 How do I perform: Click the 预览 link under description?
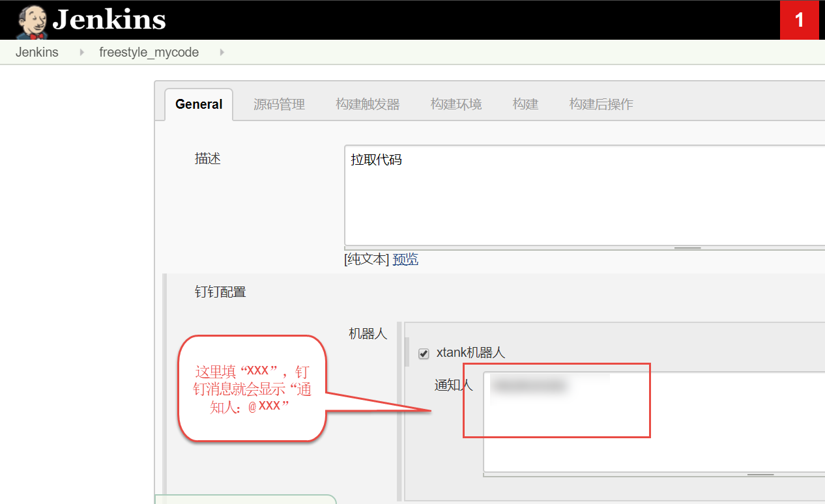pyautogui.click(x=405, y=259)
